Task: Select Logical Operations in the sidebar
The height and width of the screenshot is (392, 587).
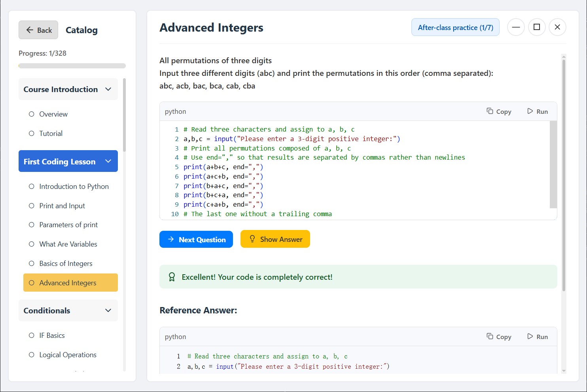Action: pyautogui.click(x=68, y=354)
